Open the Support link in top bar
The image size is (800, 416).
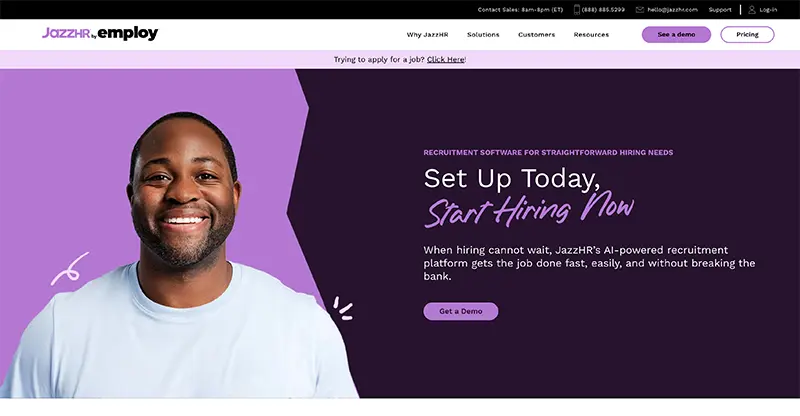(720, 10)
